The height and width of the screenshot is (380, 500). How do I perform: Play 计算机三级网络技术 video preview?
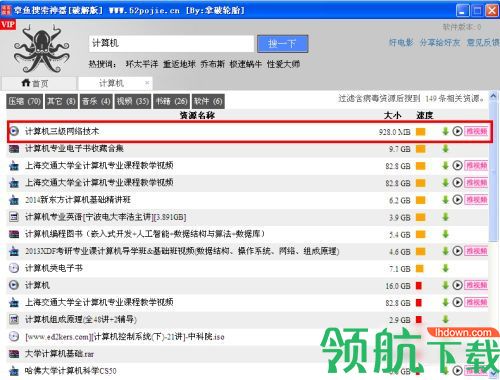457,131
